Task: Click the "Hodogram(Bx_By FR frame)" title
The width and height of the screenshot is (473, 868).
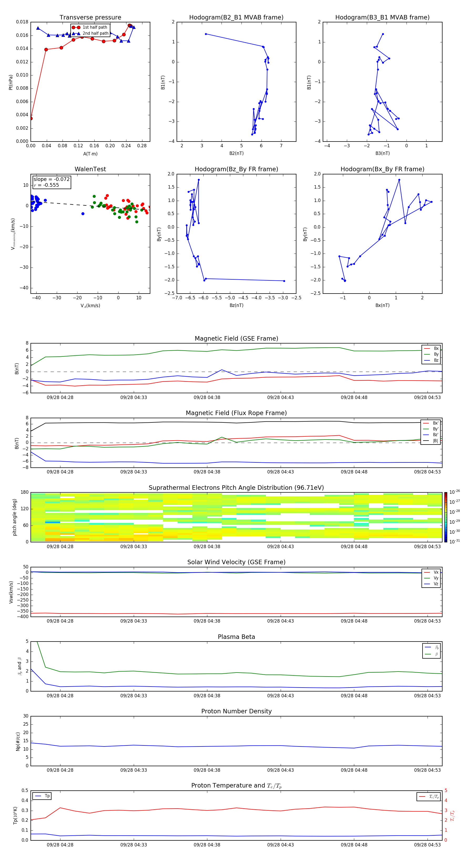Action: (x=382, y=169)
